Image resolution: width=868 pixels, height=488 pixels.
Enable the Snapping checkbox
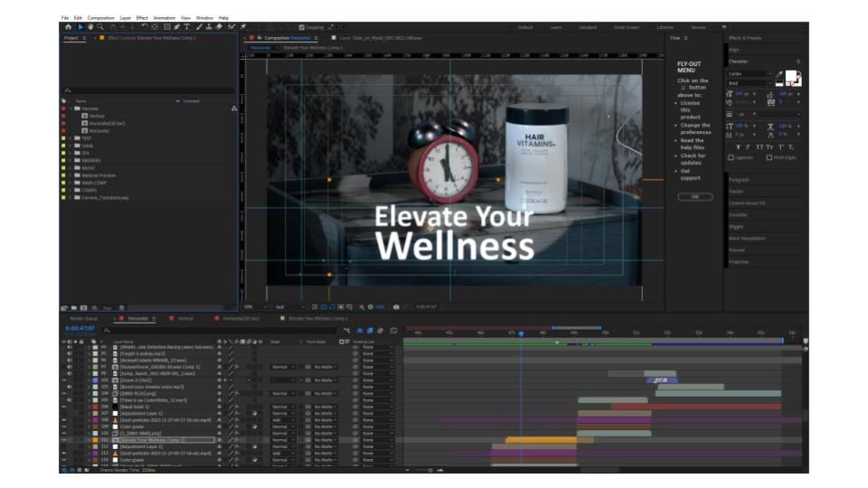coord(300,27)
